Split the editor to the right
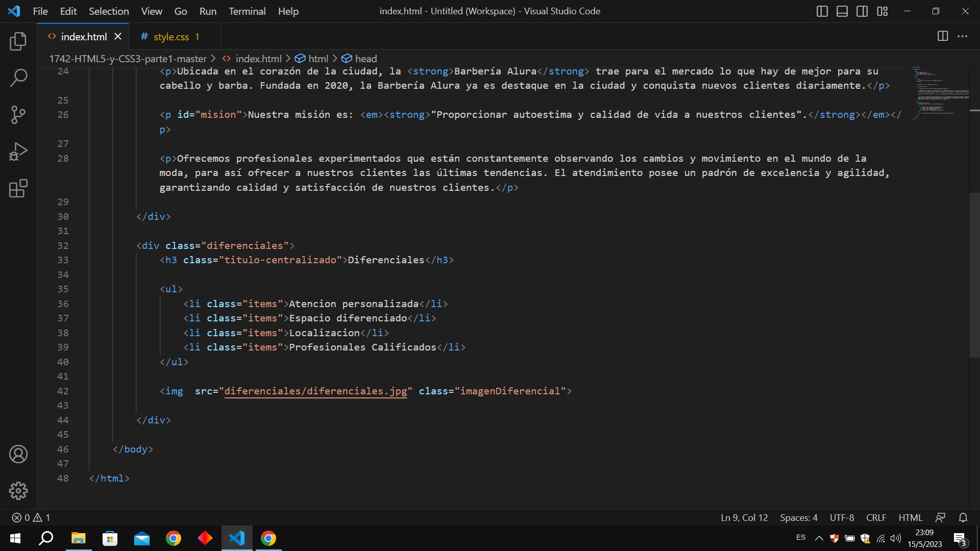Viewport: 980px width, 551px height. [943, 36]
